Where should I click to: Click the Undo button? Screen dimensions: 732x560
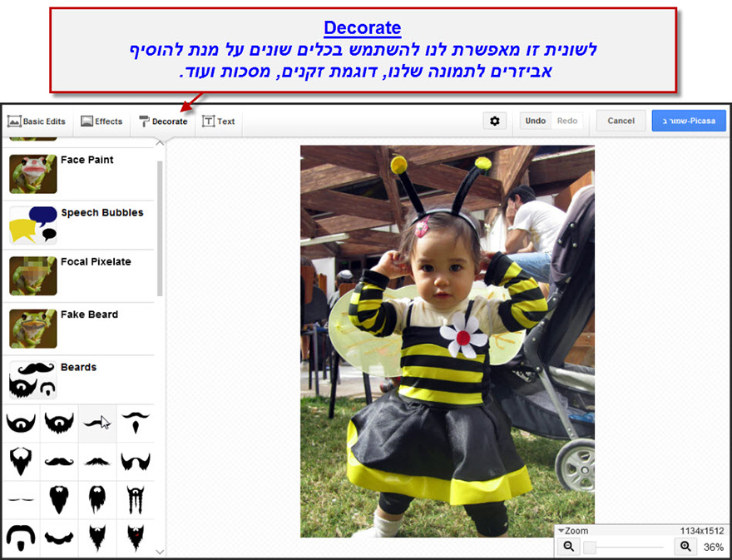tap(535, 120)
